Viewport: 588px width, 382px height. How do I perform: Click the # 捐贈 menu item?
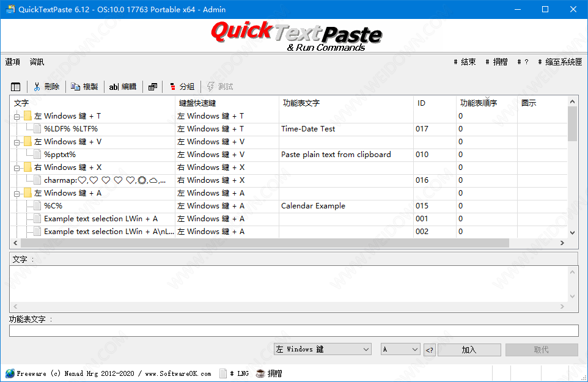(x=496, y=62)
